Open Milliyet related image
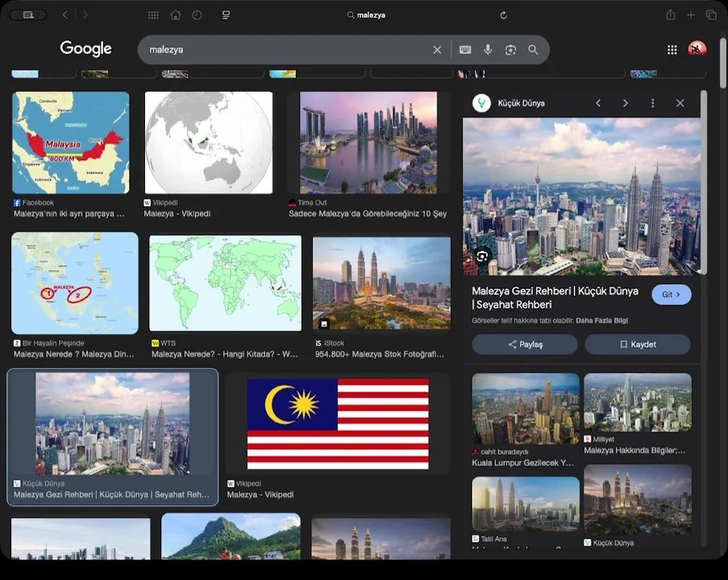This screenshot has width=728, height=580. click(638, 402)
